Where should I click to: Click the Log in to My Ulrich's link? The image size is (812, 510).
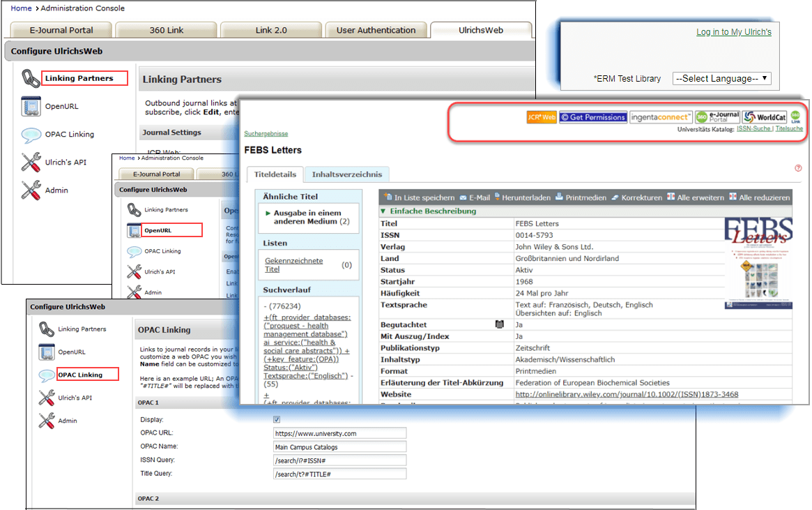coord(734,32)
